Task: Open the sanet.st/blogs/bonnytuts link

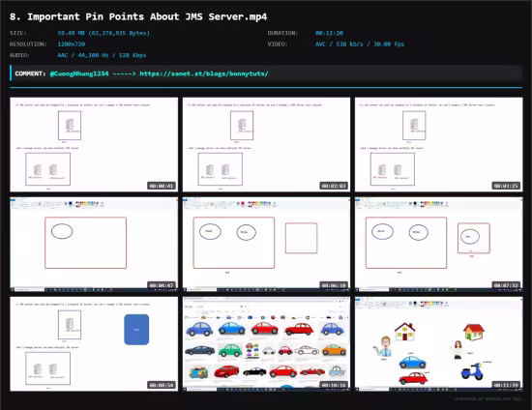Action: click(204, 73)
